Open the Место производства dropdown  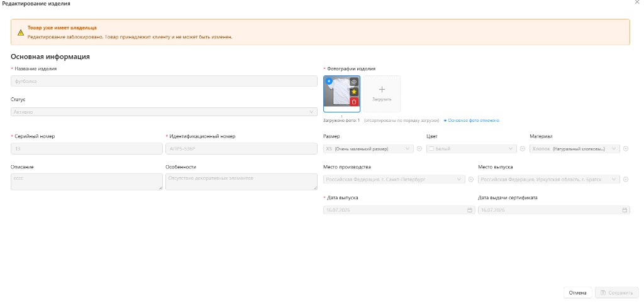[394, 179]
